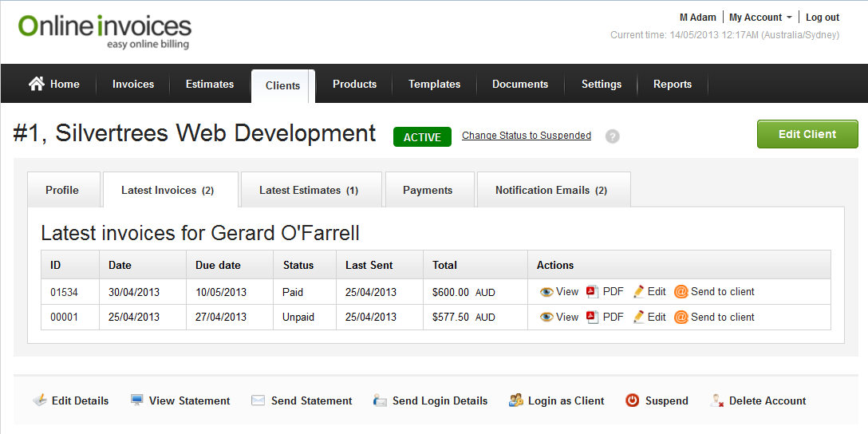Image resolution: width=868 pixels, height=434 pixels.
Task: Open the Reports navigation menu
Action: [672, 84]
